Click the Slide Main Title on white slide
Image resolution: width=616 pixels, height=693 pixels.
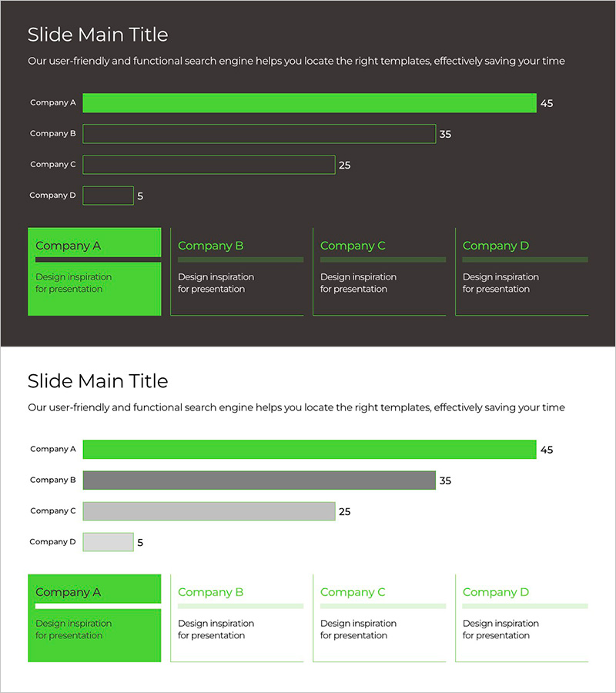tap(98, 381)
